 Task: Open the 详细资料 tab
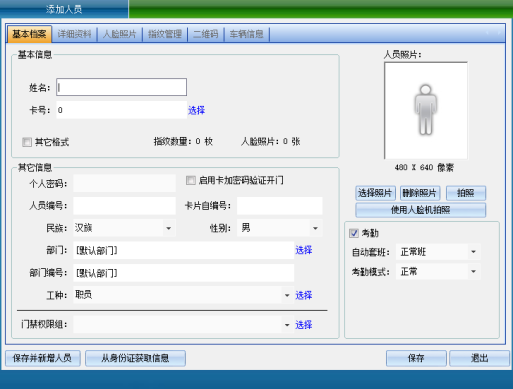click(x=74, y=34)
